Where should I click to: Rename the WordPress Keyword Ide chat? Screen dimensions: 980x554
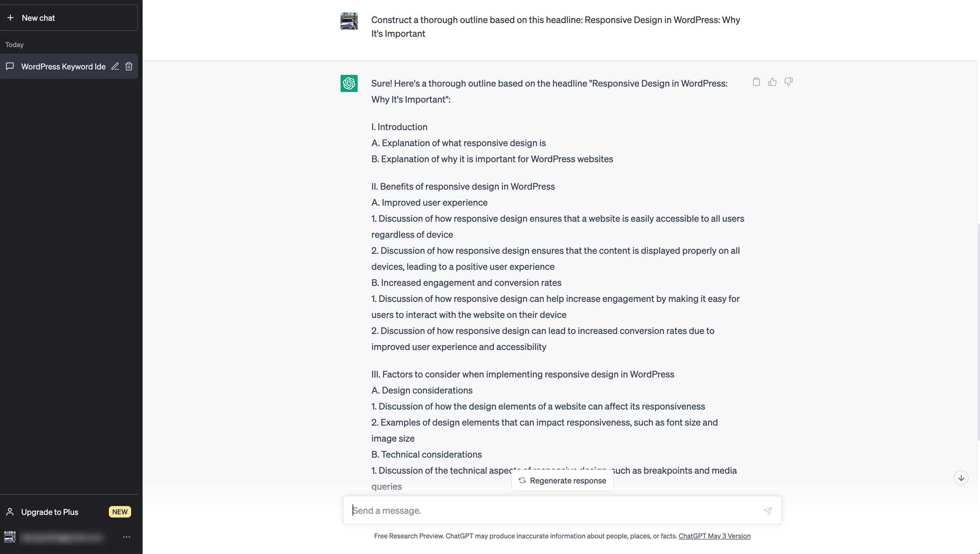point(115,66)
